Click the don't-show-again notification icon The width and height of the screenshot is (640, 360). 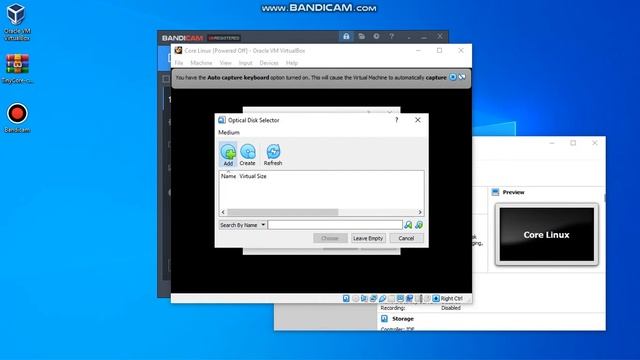462,77
